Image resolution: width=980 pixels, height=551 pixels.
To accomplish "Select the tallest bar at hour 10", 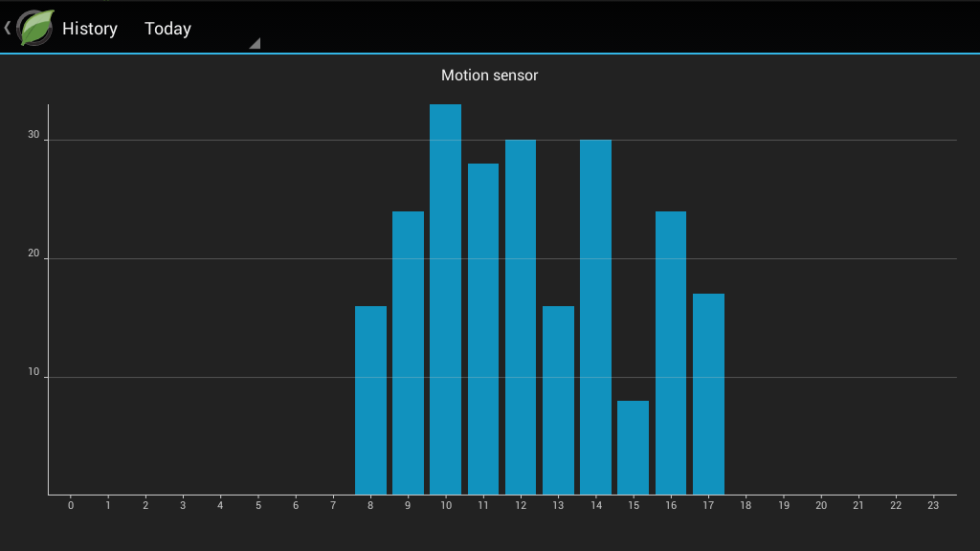I will click(x=446, y=299).
